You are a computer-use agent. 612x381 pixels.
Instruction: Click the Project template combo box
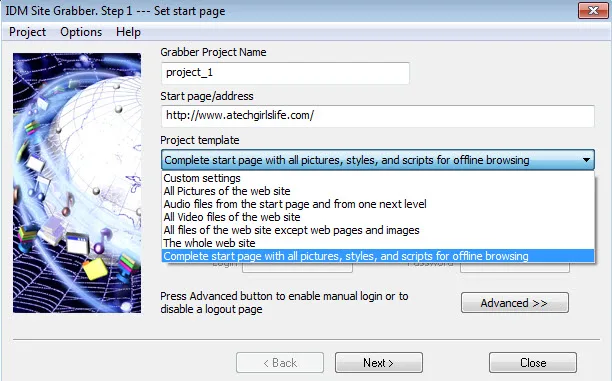coord(377,160)
